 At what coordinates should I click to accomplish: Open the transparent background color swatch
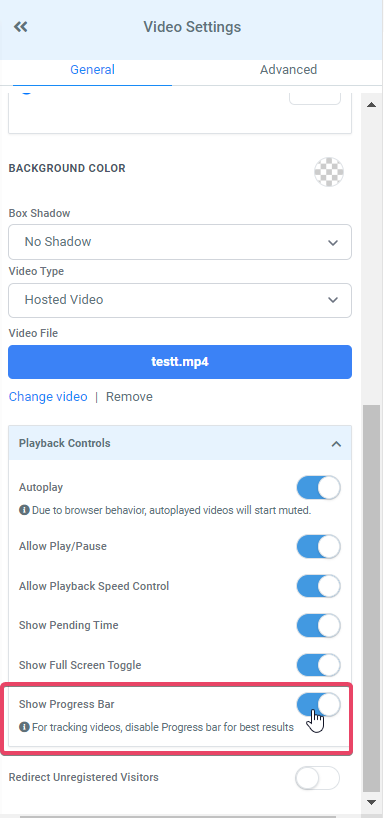click(x=329, y=172)
